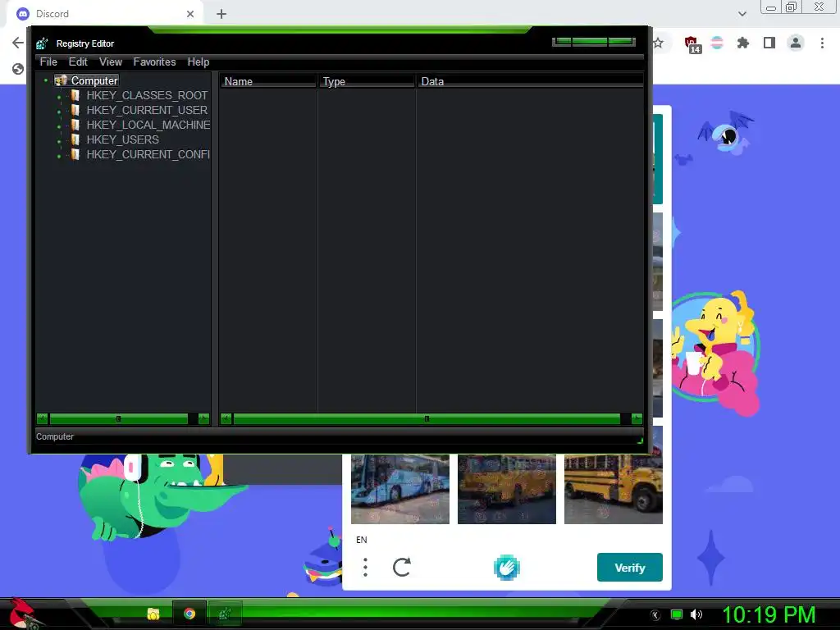This screenshot has width=840, height=630.
Task: Open the Start menu red bird icon
Action: tap(23, 614)
